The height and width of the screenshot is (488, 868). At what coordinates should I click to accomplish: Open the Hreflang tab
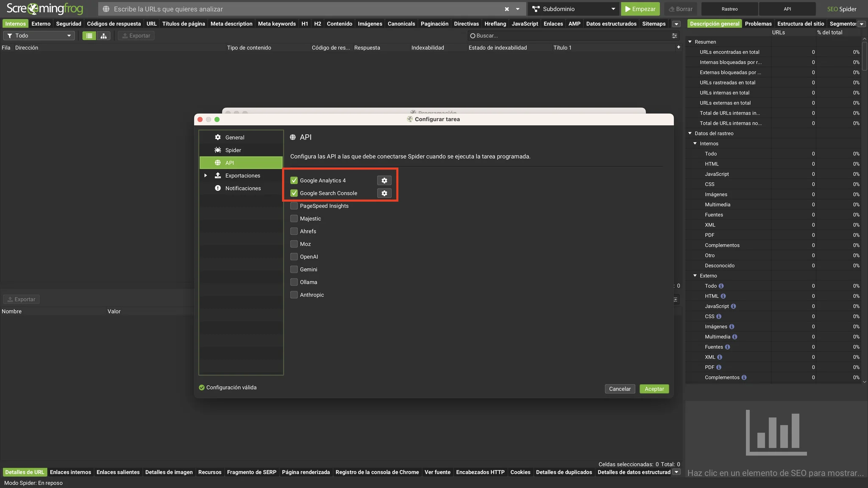(x=495, y=24)
